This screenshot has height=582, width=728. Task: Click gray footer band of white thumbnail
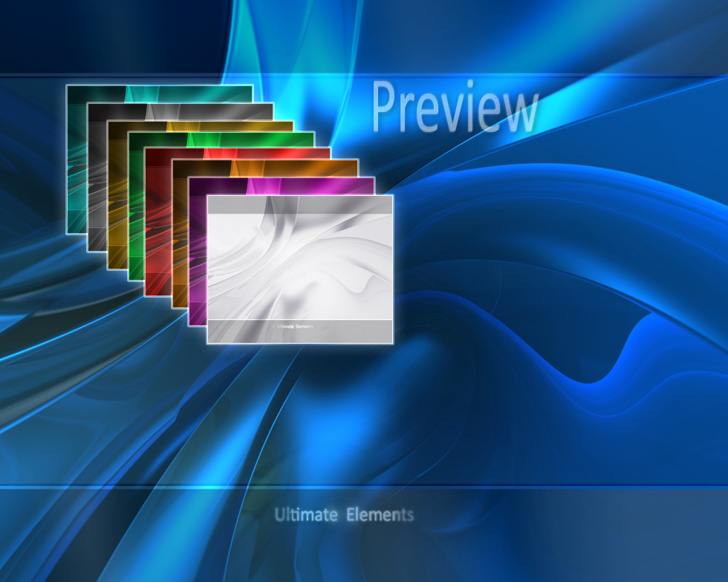[300, 331]
